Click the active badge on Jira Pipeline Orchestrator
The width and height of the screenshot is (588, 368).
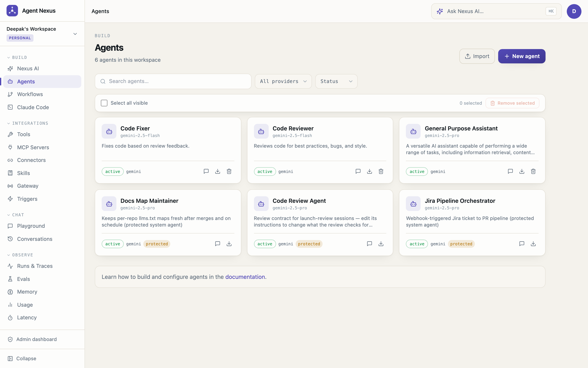[417, 244]
